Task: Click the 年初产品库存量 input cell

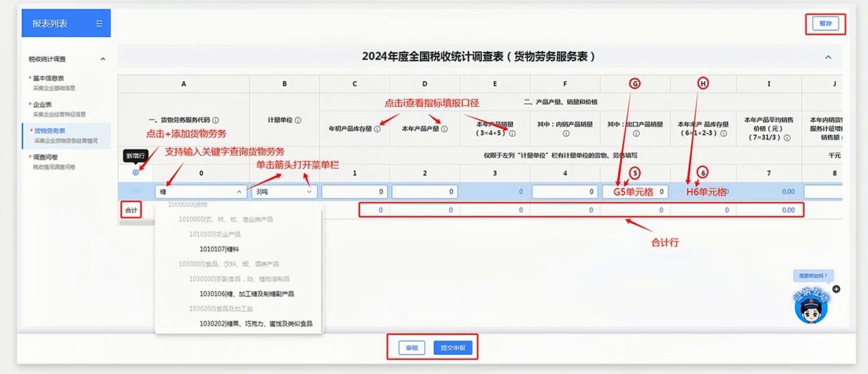Action: coord(354,192)
